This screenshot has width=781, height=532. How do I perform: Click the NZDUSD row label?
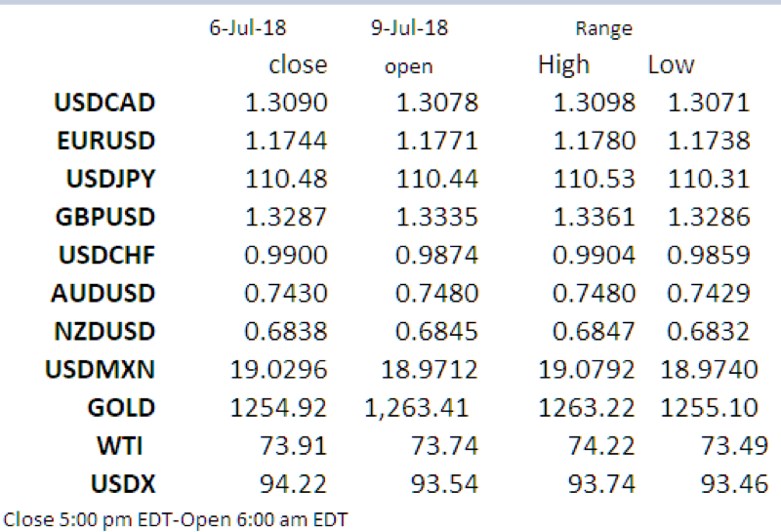106,331
